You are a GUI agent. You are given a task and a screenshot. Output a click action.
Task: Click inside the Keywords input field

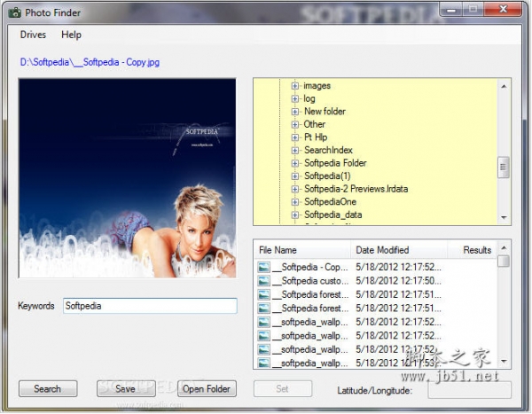coord(150,306)
